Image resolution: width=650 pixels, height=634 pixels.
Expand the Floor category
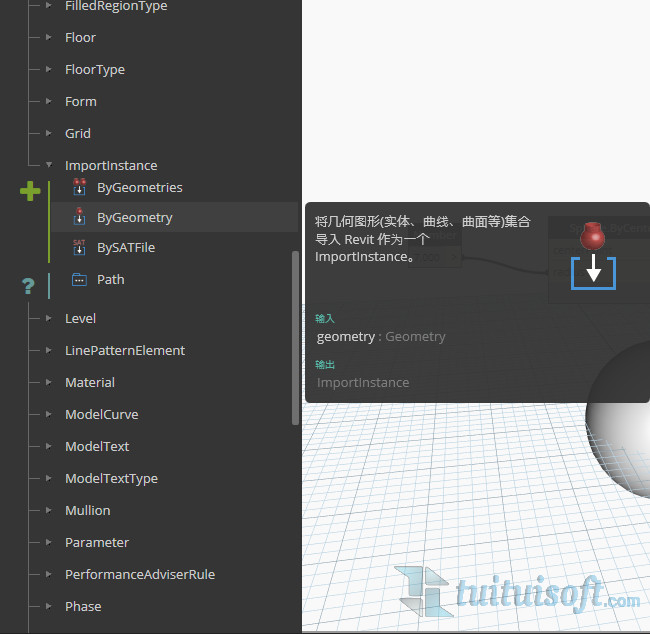click(x=48, y=37)
